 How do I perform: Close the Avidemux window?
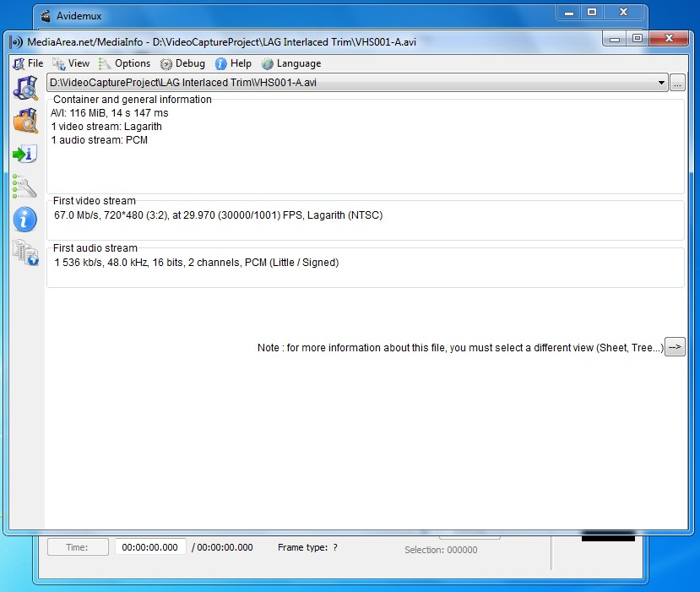[x=624, y=13]
